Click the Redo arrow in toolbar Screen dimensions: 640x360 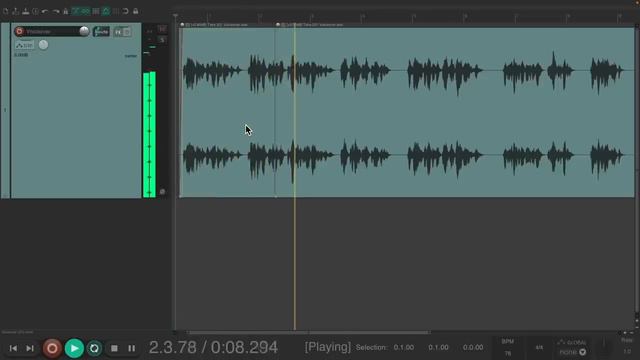56,11
